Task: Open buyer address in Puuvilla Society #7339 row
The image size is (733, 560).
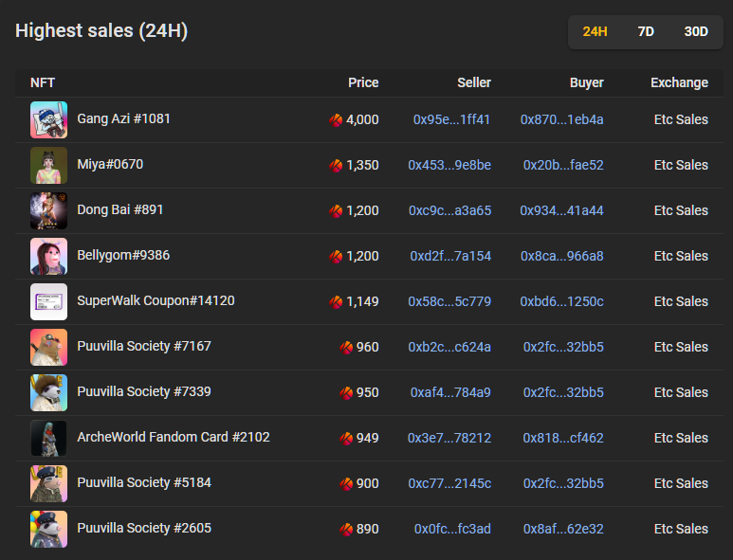Action: [x=563, y=392]
